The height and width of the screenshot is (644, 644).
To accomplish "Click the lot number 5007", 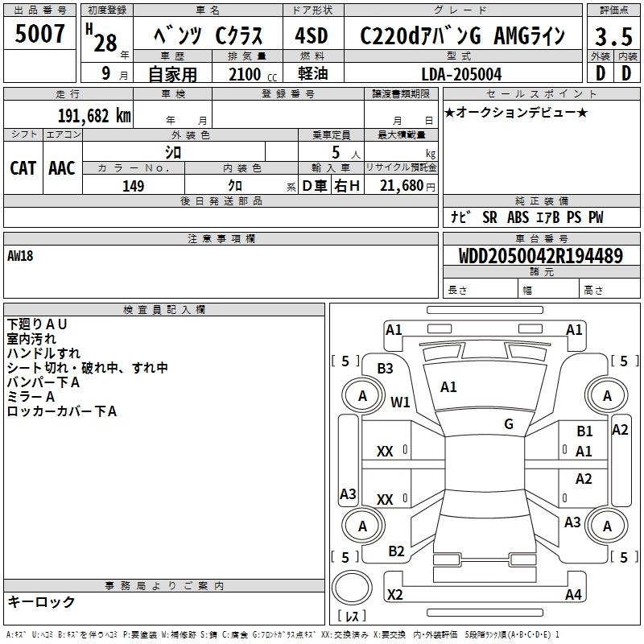I will (x=39, y=34).
